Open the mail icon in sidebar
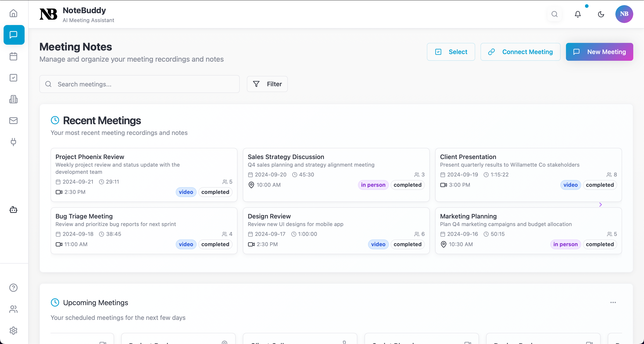The width and height of the screenshot is (644, 344). pyautogui.click(x=13, y=121)
